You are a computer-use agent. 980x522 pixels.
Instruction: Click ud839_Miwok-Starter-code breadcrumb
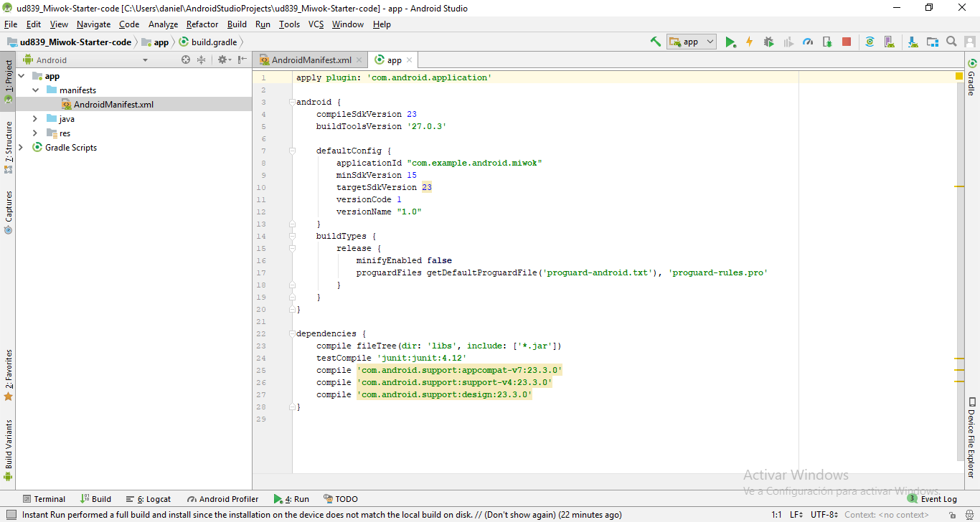[69, 42]
